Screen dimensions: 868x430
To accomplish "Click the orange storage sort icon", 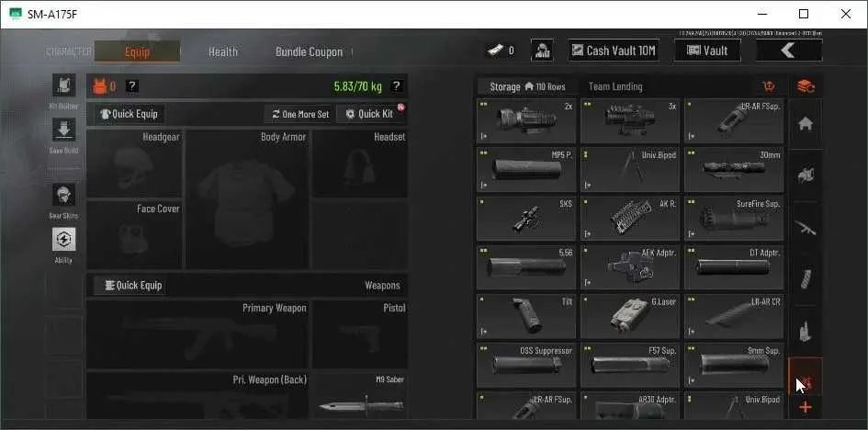I will [x=769, y=86].
